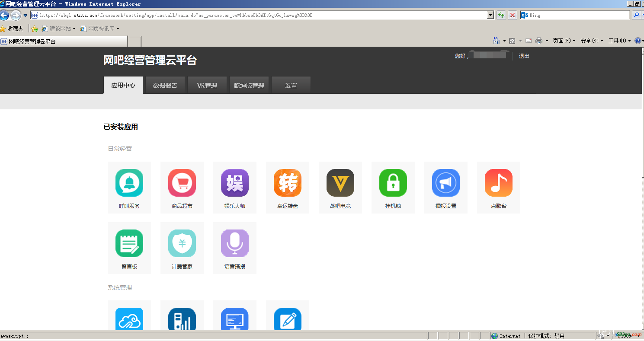
Task: Switch to the VR管理 tab
Action: (x=207, y=86)
